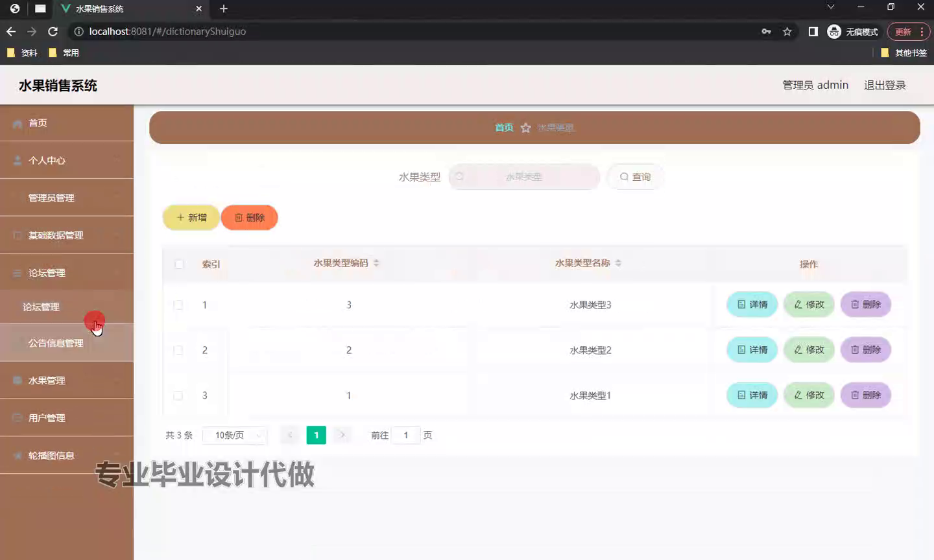Click the 首页 breadcrumb link
This screenshot has height=560, width=934.
[504, 128]
